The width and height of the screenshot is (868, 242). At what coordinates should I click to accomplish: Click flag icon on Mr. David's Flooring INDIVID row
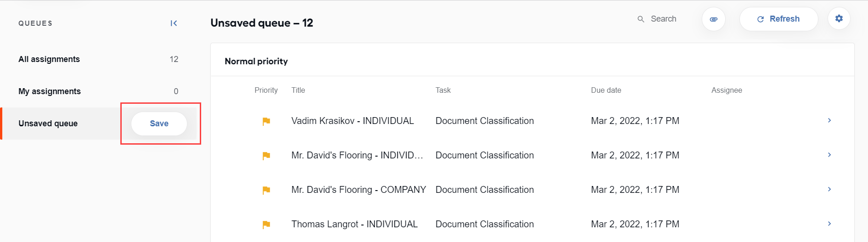click(266, 156)
